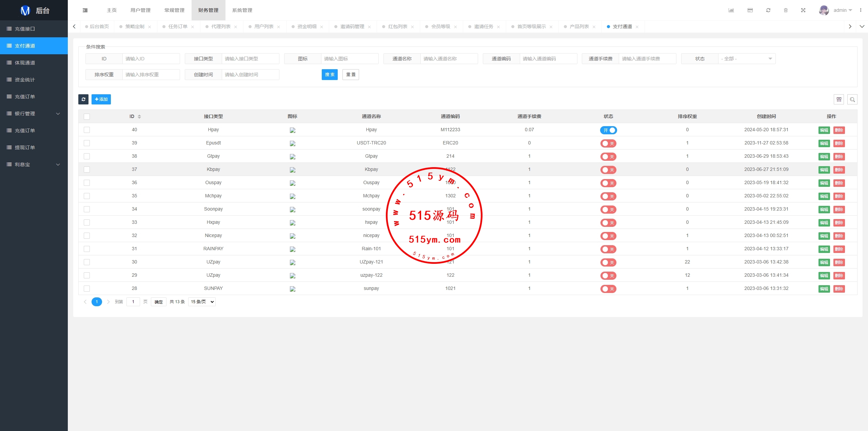Image resolution: width=868 pixels, height=431 pixels.
Task: Click the refresh icon in the top header
Action: pos(768,10)
